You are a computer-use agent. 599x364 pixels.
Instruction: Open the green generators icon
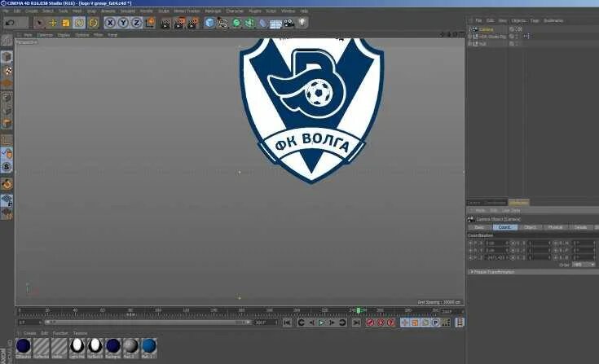tap(236, 23)
